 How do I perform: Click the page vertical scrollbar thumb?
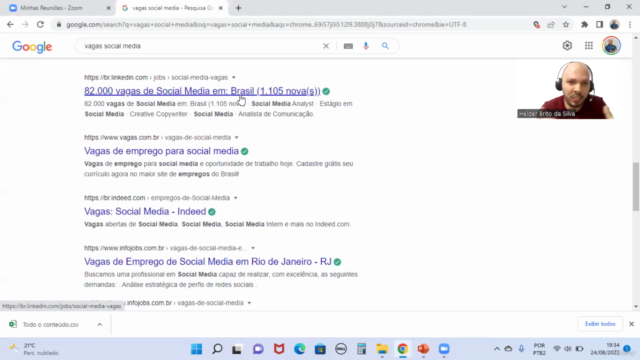tap(636, 187)
